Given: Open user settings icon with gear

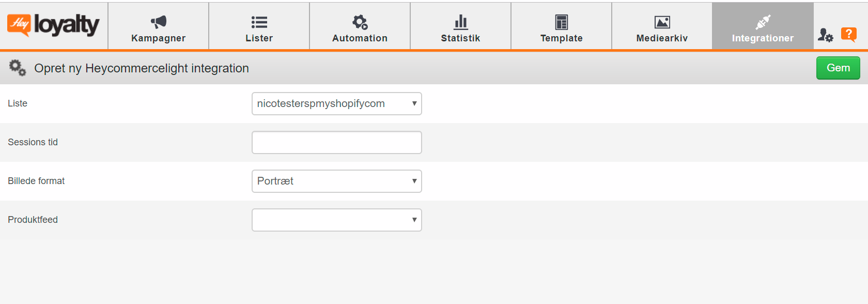Looking at the screenshot, I should [x=825, y=35].
